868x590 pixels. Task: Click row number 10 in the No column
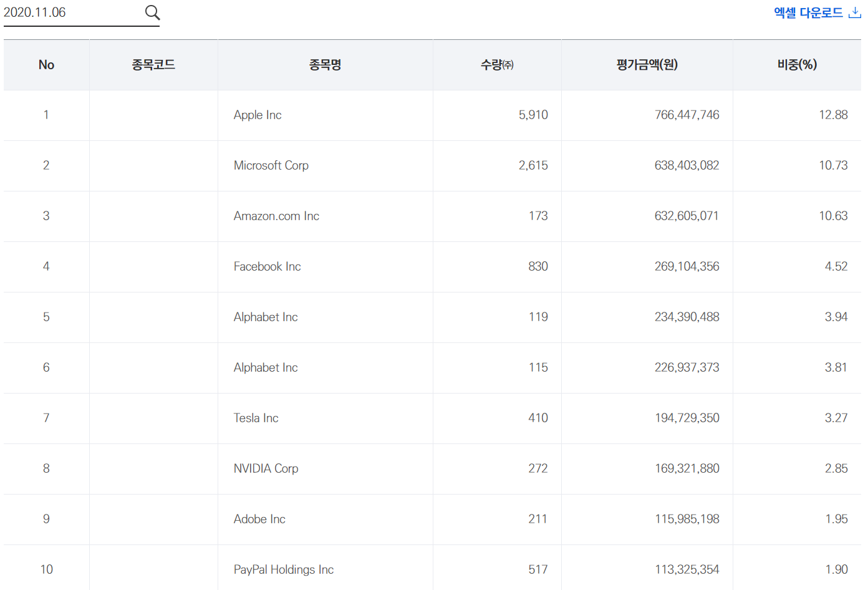tap(46, 569)
